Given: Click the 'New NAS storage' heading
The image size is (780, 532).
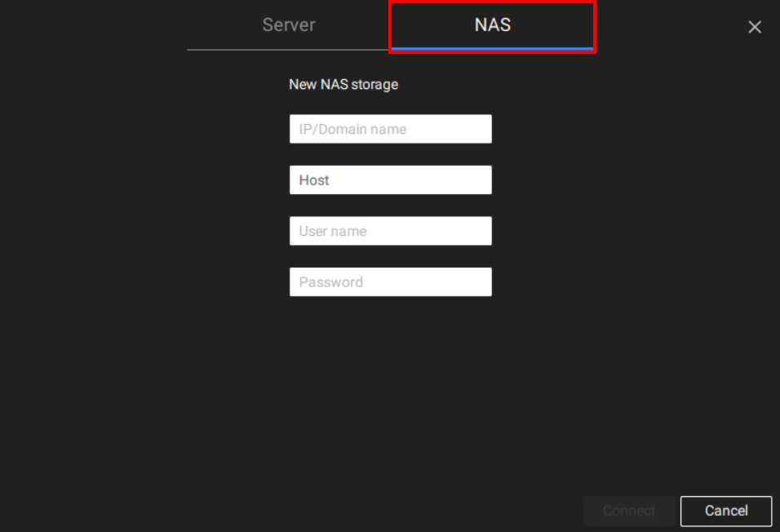Looking at the screenshot, I should tap(343, 85).
